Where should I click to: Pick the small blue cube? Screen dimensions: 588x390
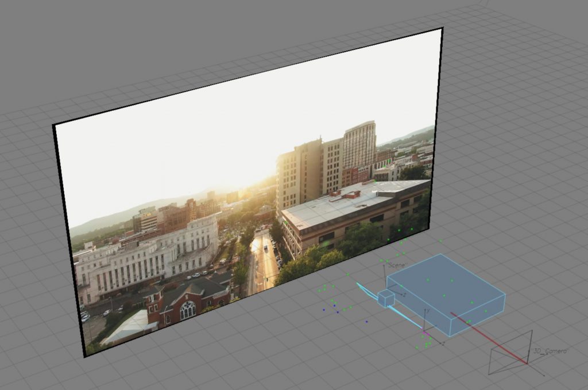[386, 298]
